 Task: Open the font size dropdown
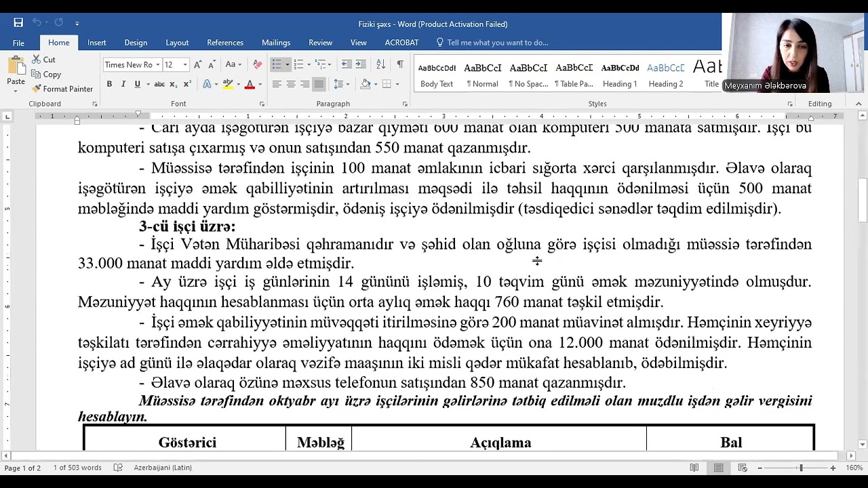pos(184,65)
